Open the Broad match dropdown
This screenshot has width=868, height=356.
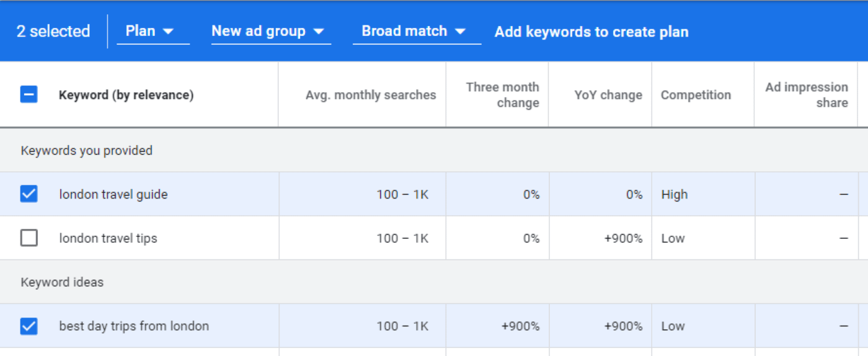pyautogui.click(x=417, y=31)
